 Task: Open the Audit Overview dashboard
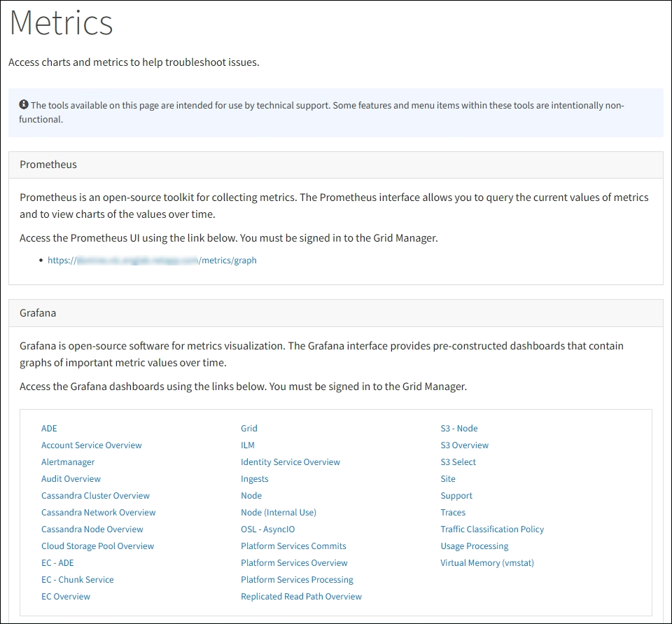[x=71, y=479]
